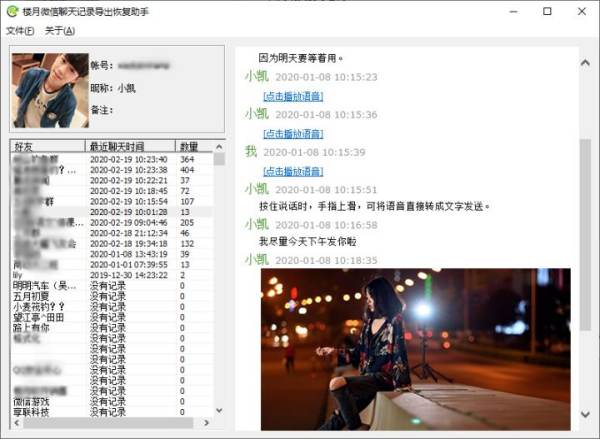Sort by 最近聊天时间 column header
This screenshot has width=600, height=439.
[131, 146]
